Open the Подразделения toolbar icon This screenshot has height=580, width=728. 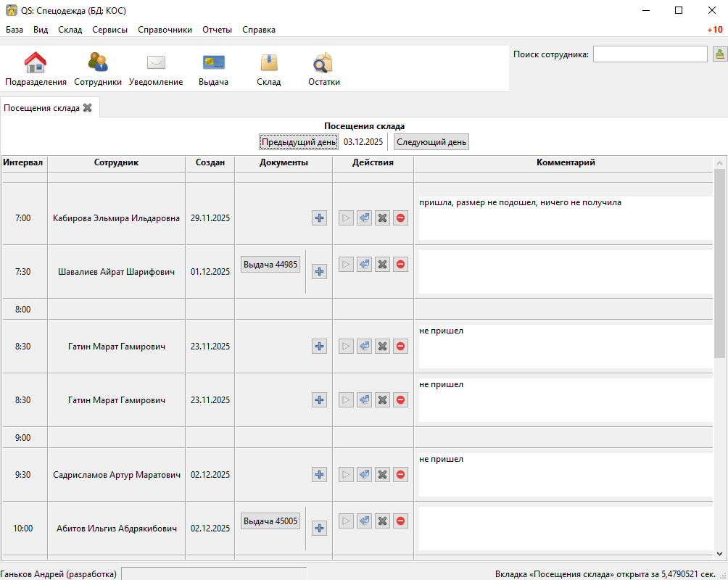click(x=36, y=64)
